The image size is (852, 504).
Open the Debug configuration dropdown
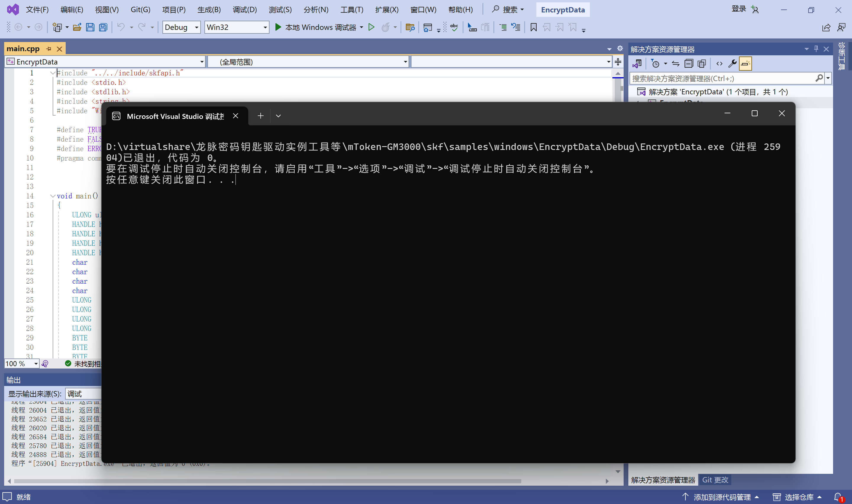point(196,27)
